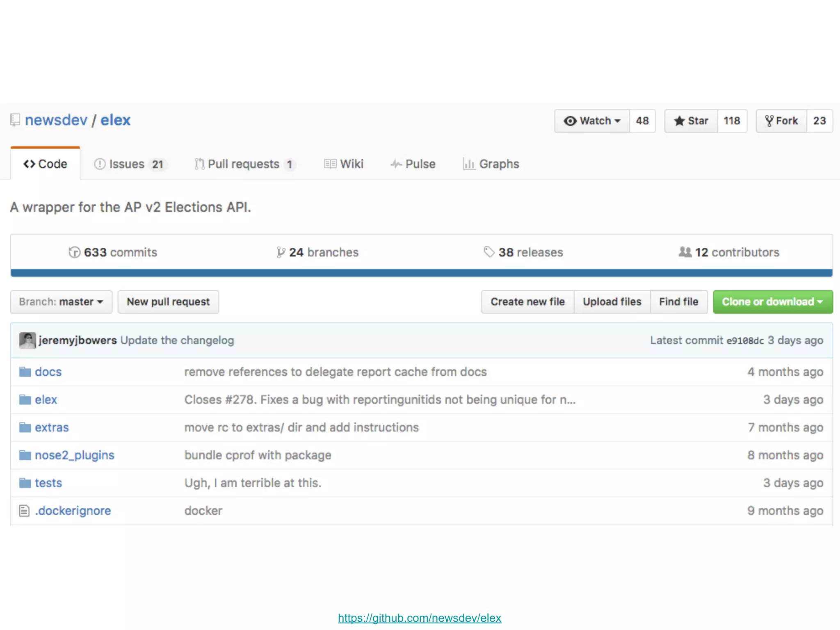Click Find file button
Image resolution: width=840 pixels, height=630 pixels.
point(679,302)
